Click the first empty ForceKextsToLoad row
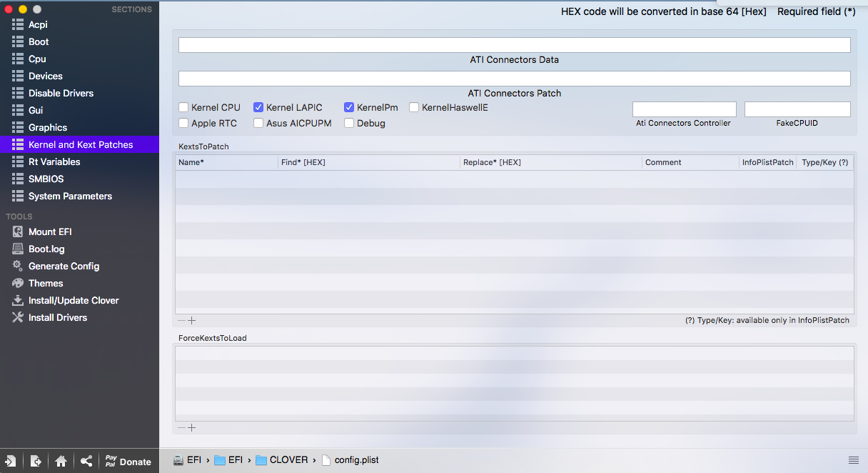 pos(514,354)
